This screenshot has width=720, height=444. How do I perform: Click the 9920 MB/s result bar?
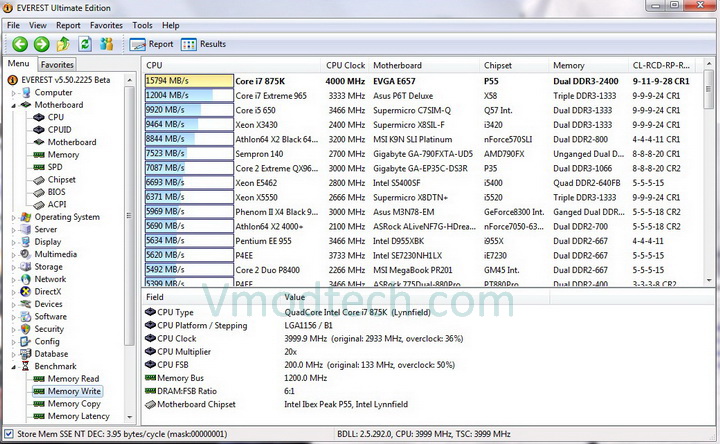click(189, 110)
